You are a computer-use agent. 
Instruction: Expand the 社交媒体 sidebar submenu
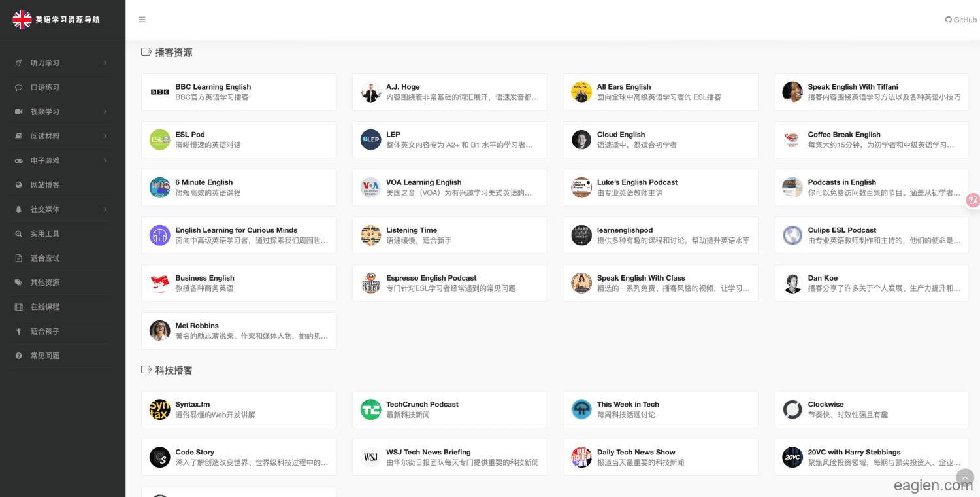(x=105, y=209)
